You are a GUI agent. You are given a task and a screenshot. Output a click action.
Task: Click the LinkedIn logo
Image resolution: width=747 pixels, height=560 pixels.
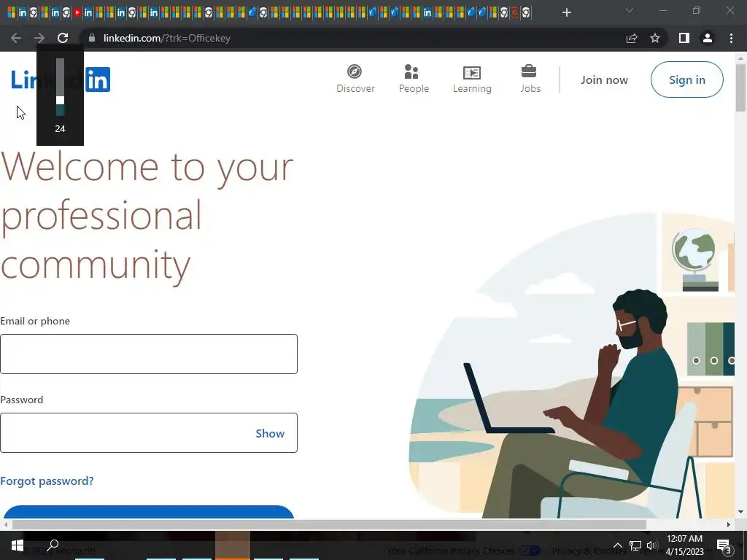coord(61,79)
